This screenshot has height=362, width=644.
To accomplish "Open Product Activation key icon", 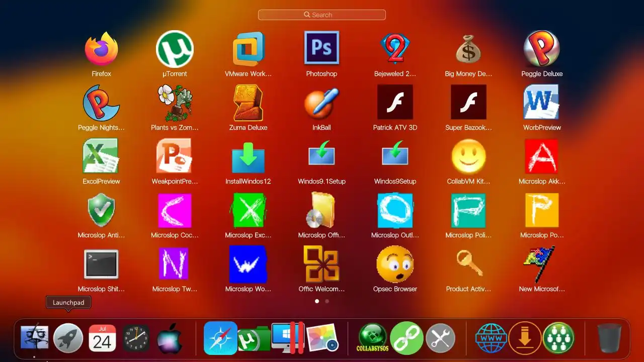I will pyautogui.click(x=468, y=264).
